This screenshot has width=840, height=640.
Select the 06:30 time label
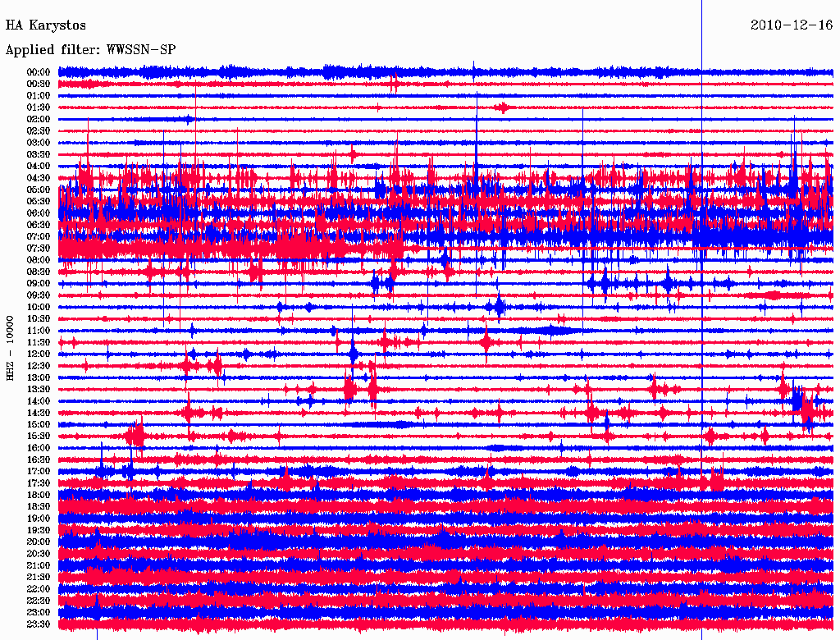pyautogui.click(x=38, y=225)
